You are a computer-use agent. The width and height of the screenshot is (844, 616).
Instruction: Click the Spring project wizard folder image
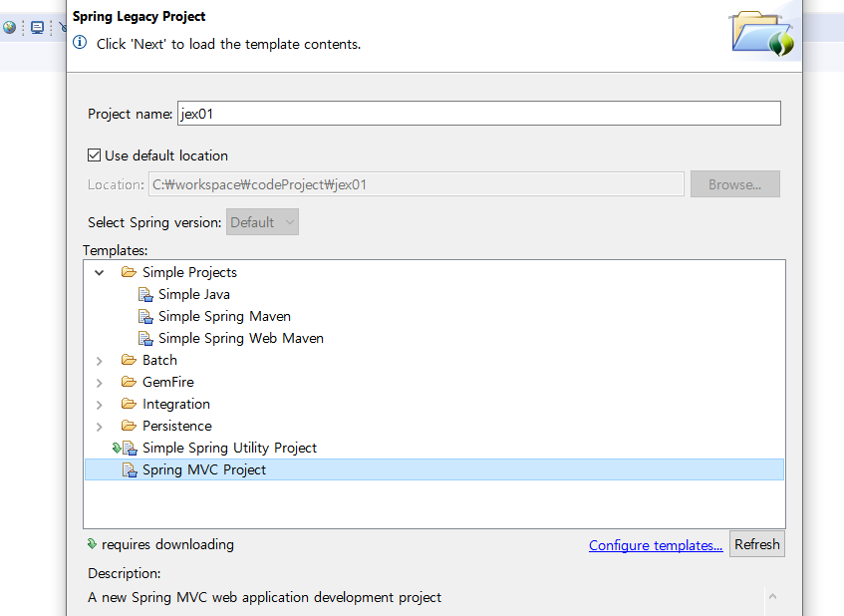click(762, 33)
